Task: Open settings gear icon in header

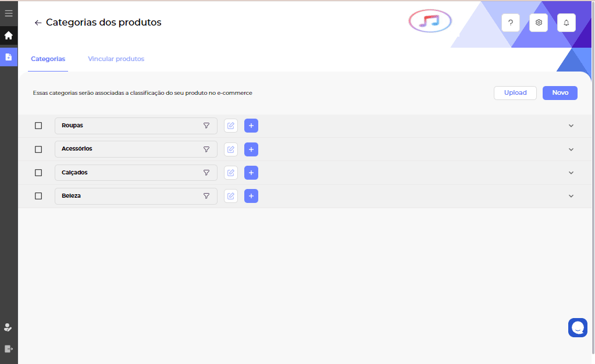Action: pyautogui.click(x=539, y=23)
